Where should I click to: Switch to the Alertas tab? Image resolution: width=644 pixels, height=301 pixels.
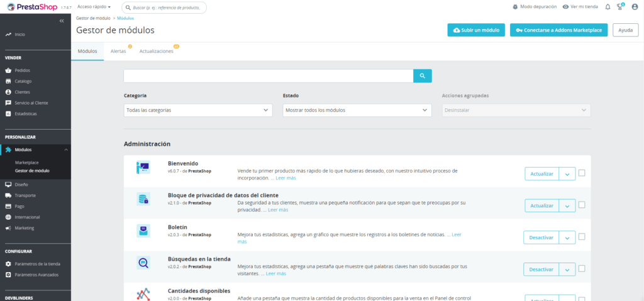(118, 52)
